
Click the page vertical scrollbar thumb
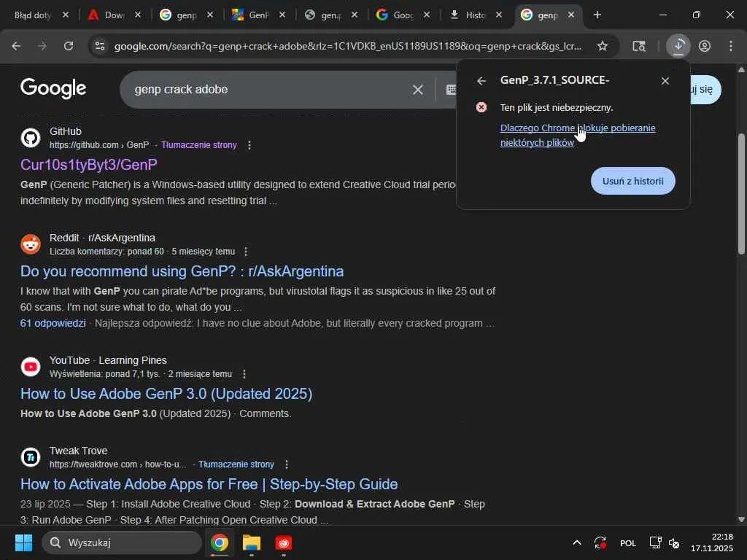[741, 194]
